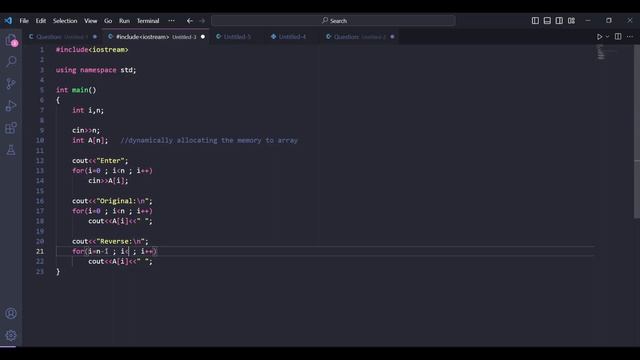
Task: Toggle the bottom panel
Action: point(547,20)
